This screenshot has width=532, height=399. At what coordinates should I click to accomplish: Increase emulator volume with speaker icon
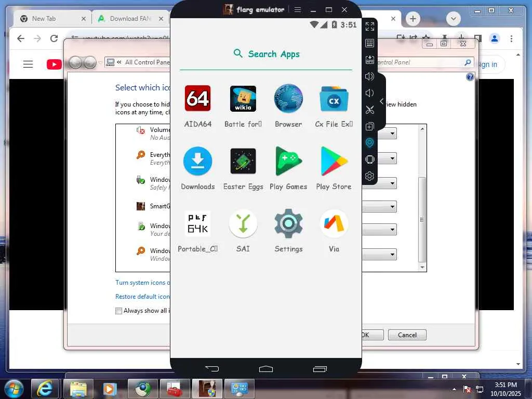point(369,76)
